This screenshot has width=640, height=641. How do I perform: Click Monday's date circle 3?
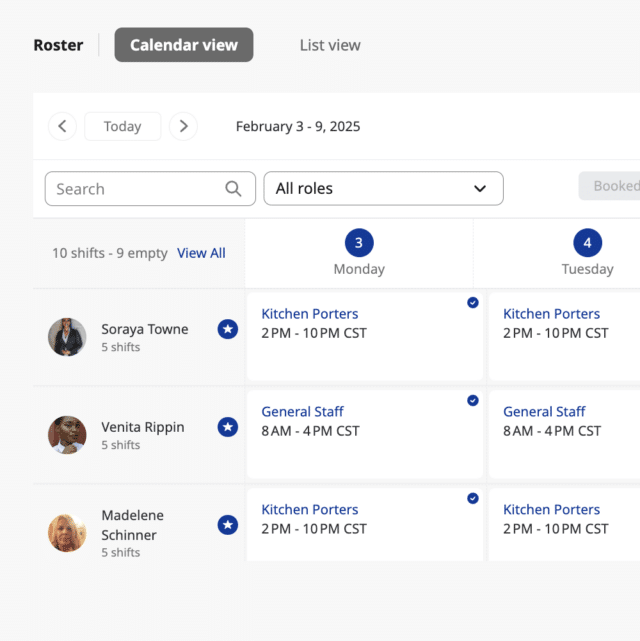click(359, 243)
